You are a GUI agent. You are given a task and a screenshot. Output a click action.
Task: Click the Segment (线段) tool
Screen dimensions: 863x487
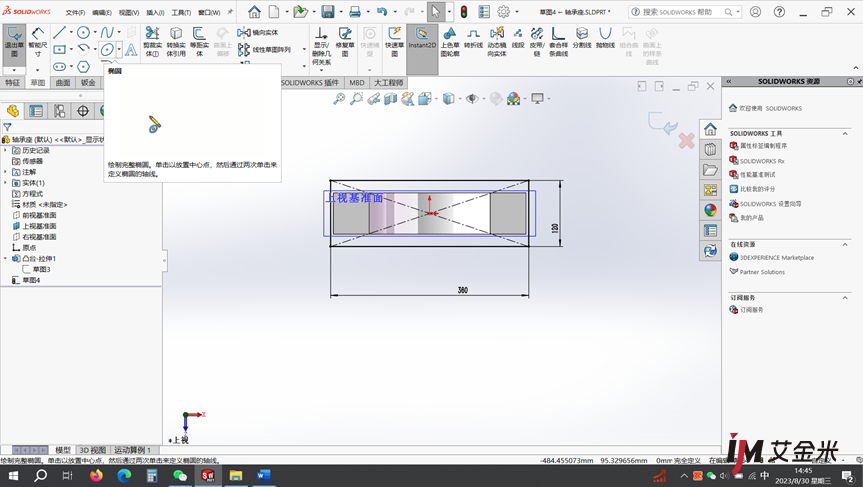(518, 38)
